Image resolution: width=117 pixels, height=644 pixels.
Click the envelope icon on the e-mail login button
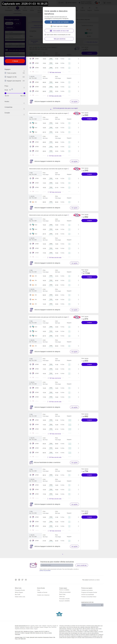[51, 31]
